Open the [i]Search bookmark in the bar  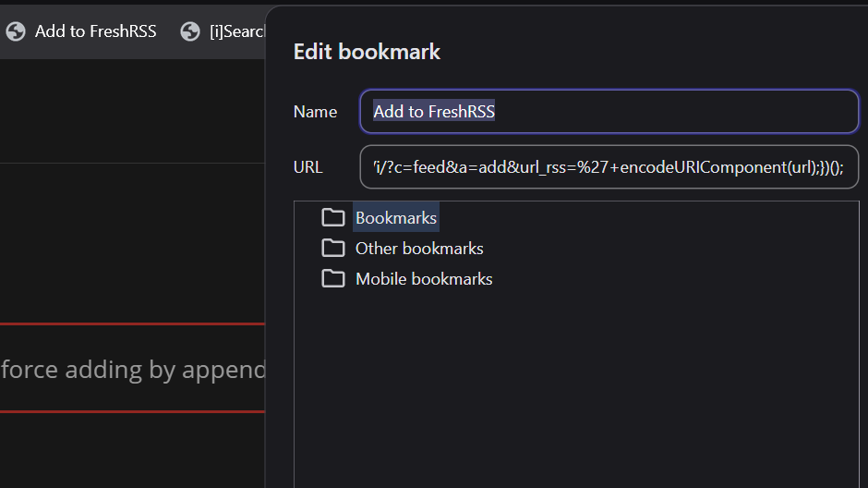[x=222, y=31]
